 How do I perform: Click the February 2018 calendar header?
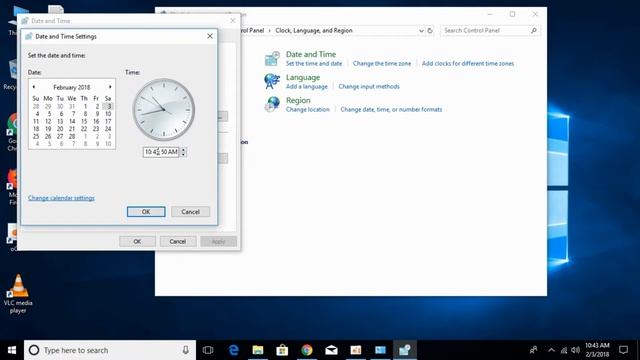72,87
